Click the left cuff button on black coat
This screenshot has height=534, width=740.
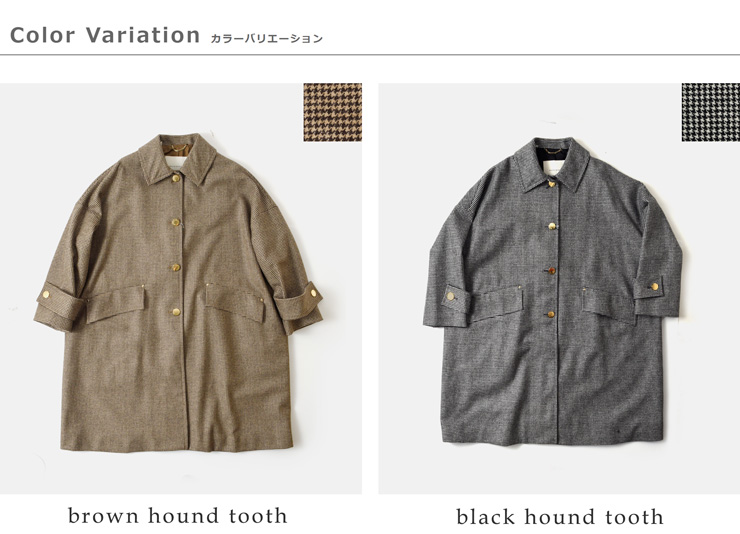click(451, 296)
